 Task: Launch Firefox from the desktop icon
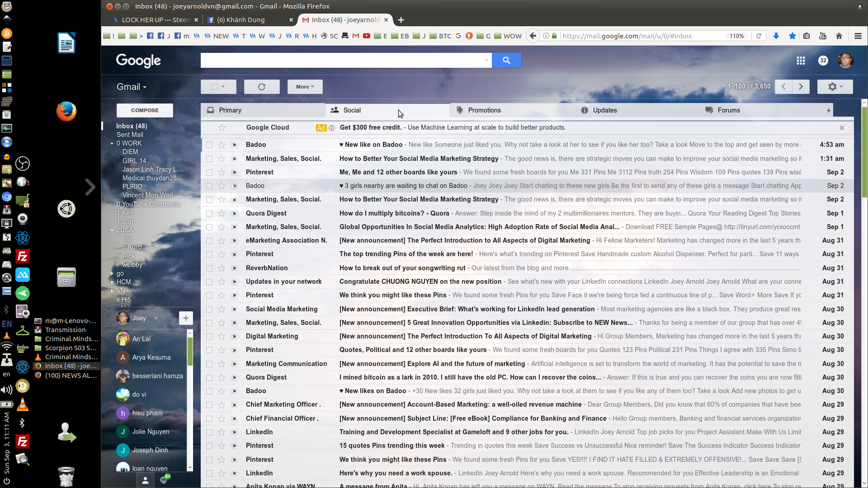point(66,112)
